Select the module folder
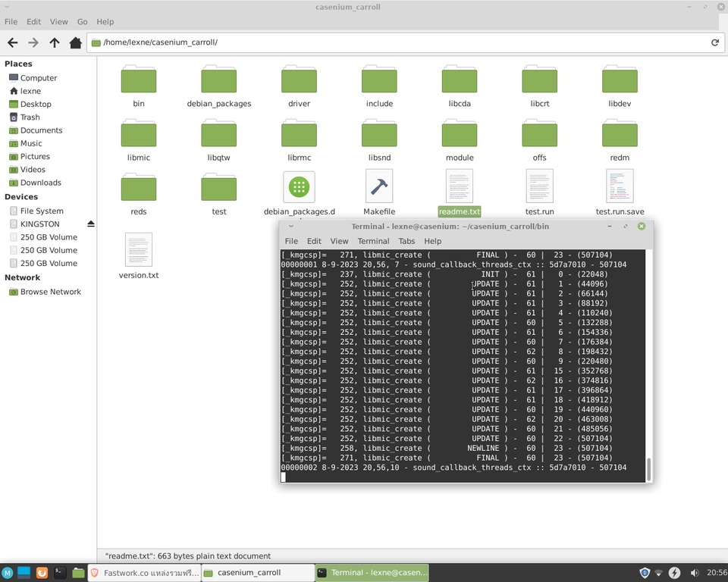 point(460,141)
